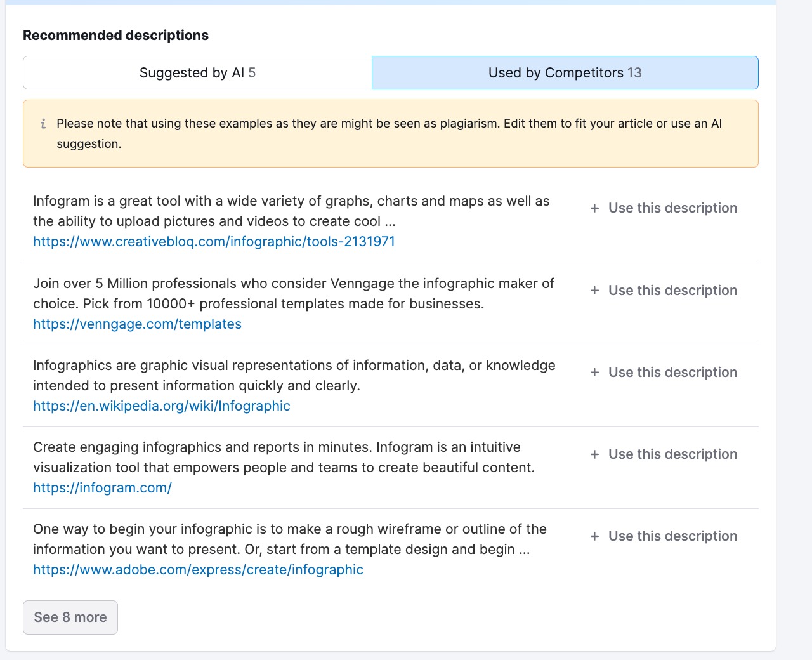The height and width of the screenshot is (660, 812).
Task: Click the Recommended descriptions heading
Action: (115, 36)
